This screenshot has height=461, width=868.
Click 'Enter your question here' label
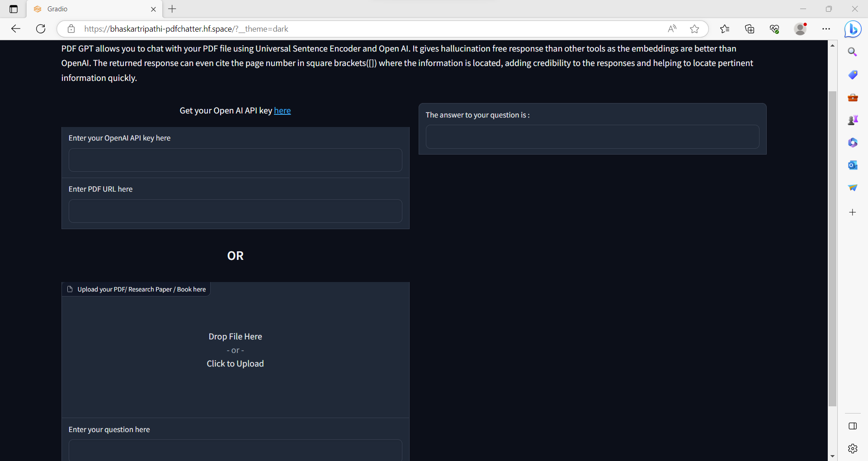tap(109, 430)
